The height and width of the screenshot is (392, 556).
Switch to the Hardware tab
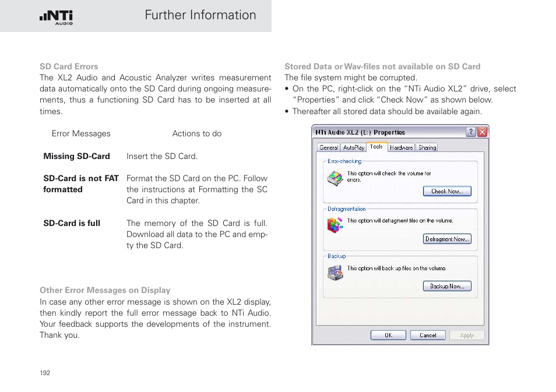click(401, 147)
